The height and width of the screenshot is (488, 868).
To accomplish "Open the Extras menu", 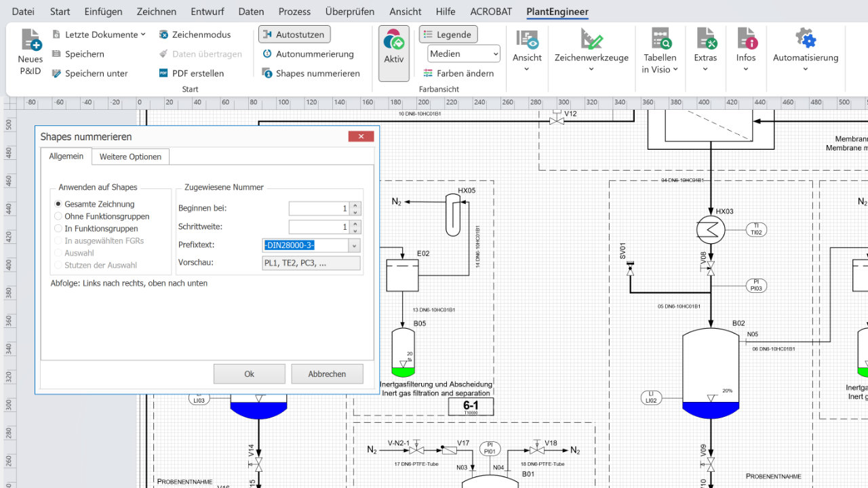I will [x=705, y=52].
